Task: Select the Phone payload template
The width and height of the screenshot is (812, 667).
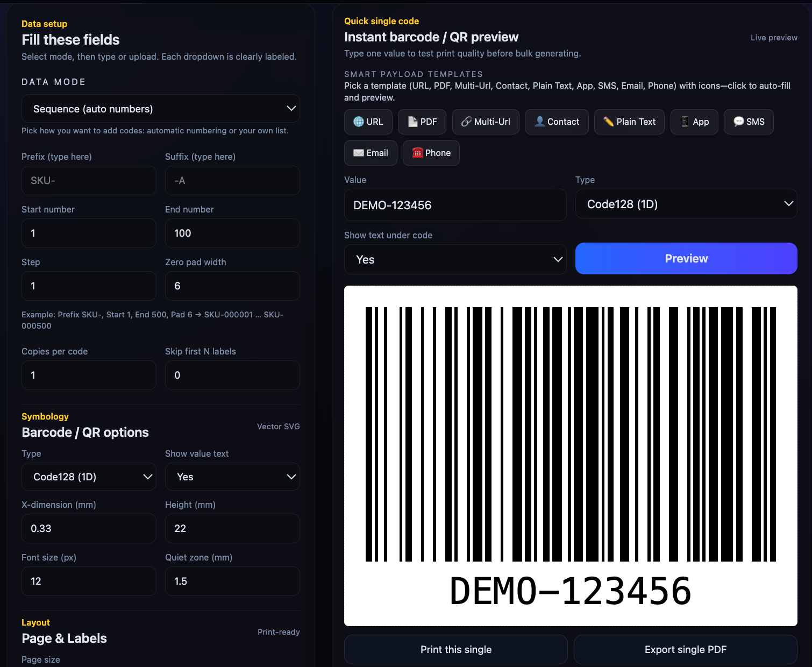Action: (x=431, y=153)
